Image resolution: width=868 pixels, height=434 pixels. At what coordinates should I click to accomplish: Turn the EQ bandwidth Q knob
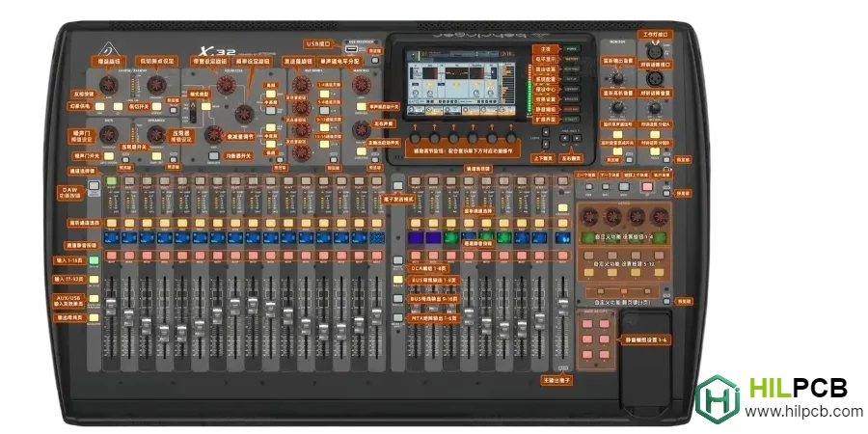pos(226,85)
